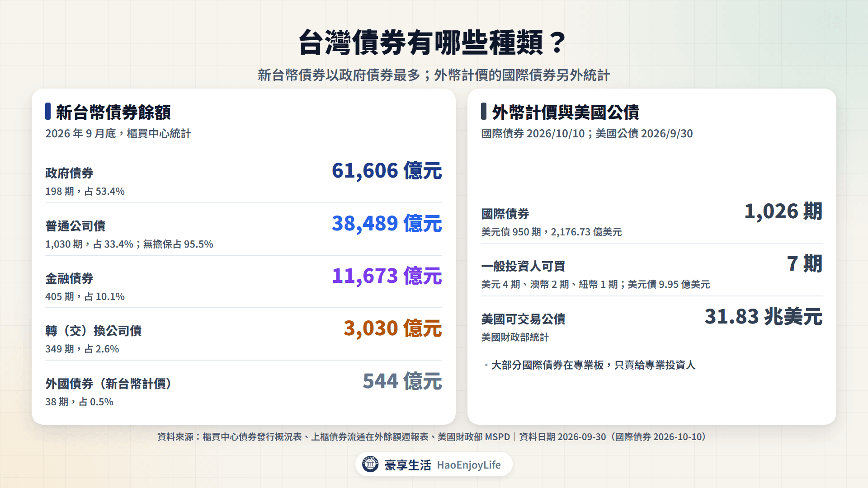Image resolution: width=868 pixels, height=488 pixels.
Task: Click the text 國際債券 2026/10/10；美國公債 2026/9/30
Action: point(587,134)
